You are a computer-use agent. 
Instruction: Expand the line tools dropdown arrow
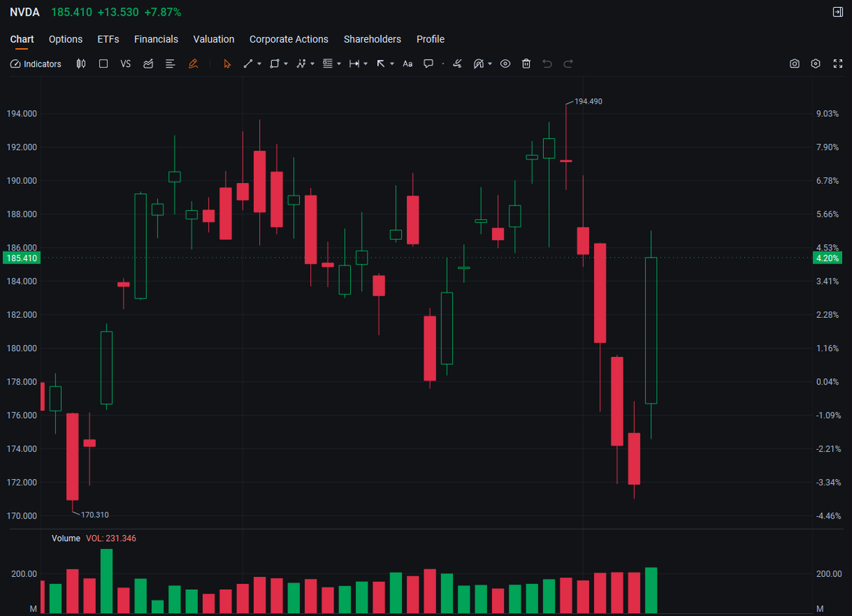click(259, 64)
